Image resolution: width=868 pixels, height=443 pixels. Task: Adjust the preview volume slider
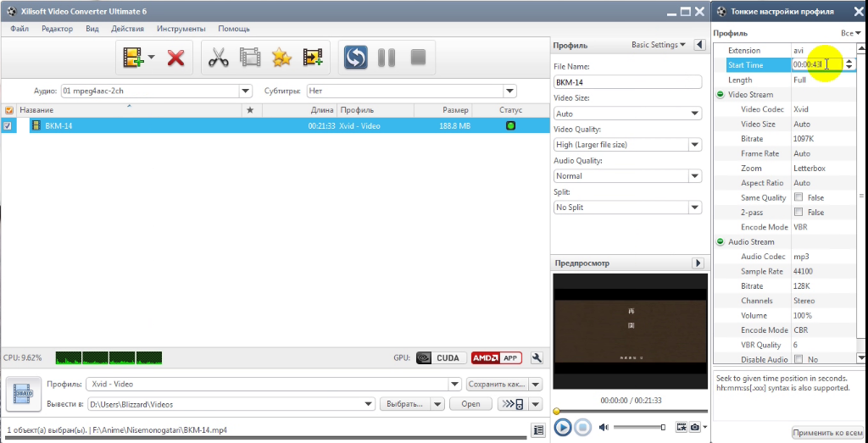[x=639, y=427]
